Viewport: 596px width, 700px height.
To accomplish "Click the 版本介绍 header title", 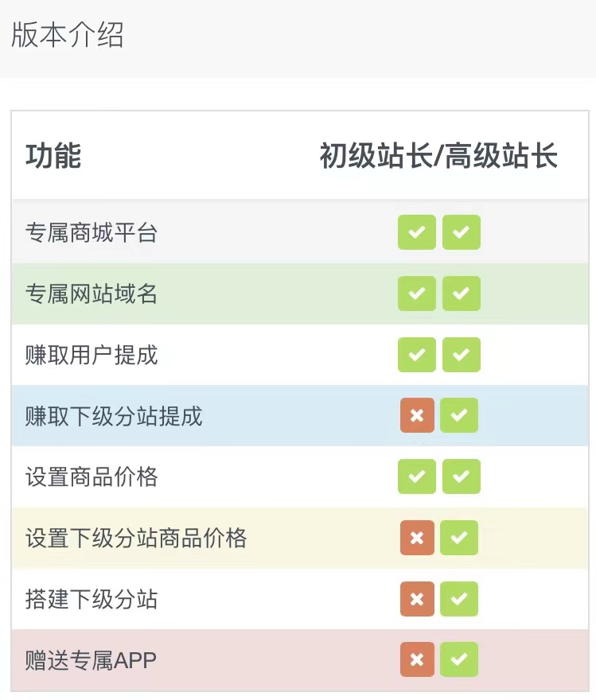I will point(68,37).
